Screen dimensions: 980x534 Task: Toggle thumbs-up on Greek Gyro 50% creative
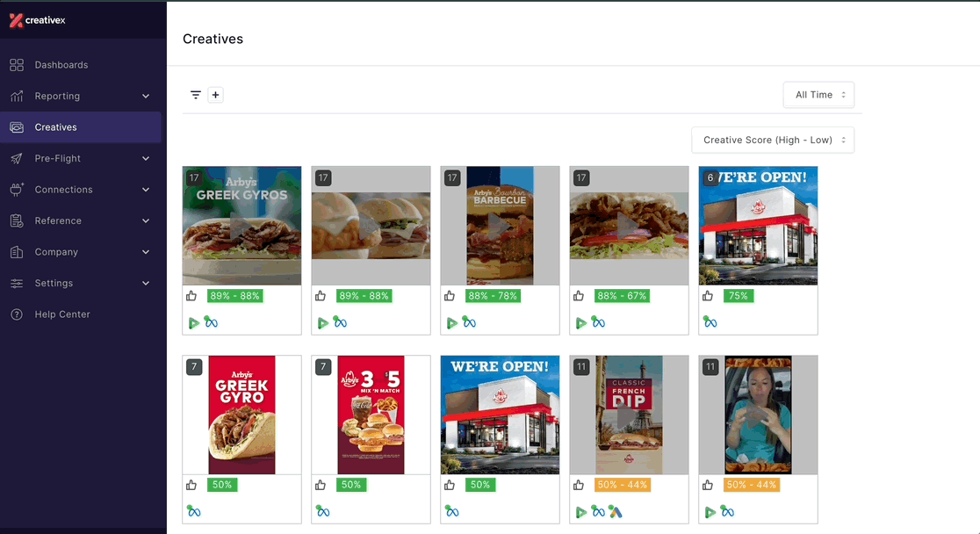point(191,485)
